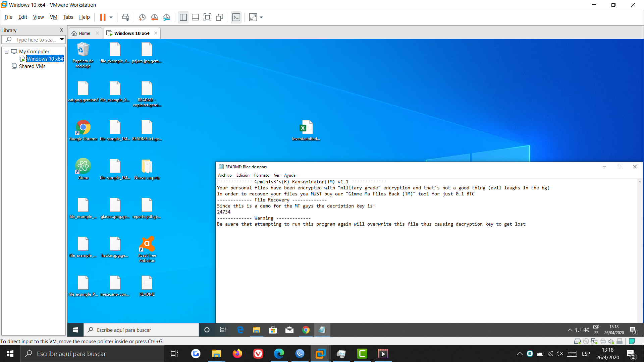Image resolution: width=644 pixels, height=362 pixels.
Task: Take a snapshot of this virtual machine
Action: [142, 17]
